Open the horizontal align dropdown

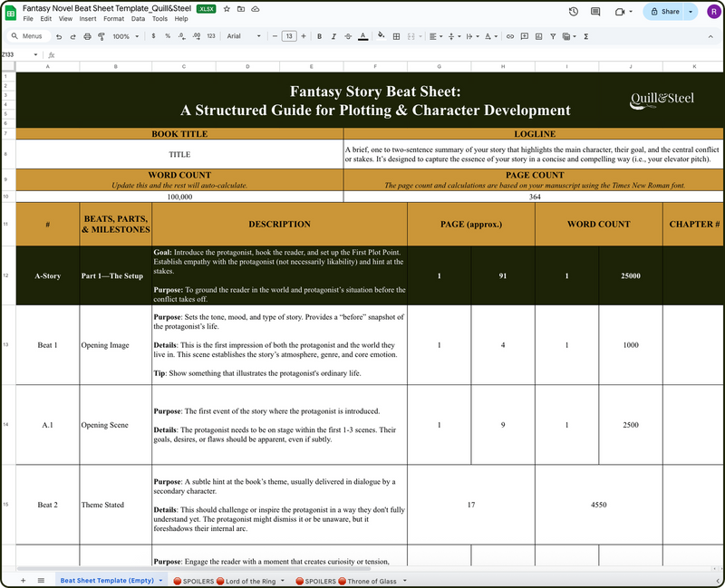coord(436,36)
